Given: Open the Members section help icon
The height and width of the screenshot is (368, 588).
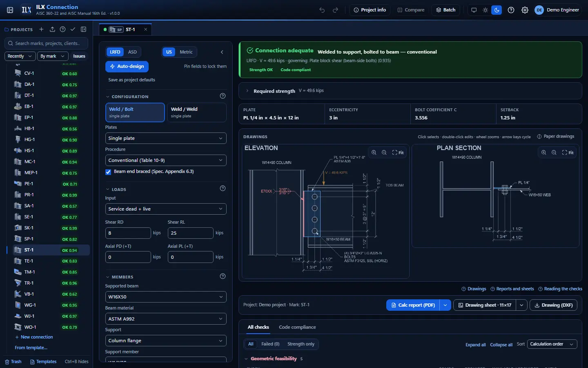Looking at the screenshot, I should click(x=223, y=276).
